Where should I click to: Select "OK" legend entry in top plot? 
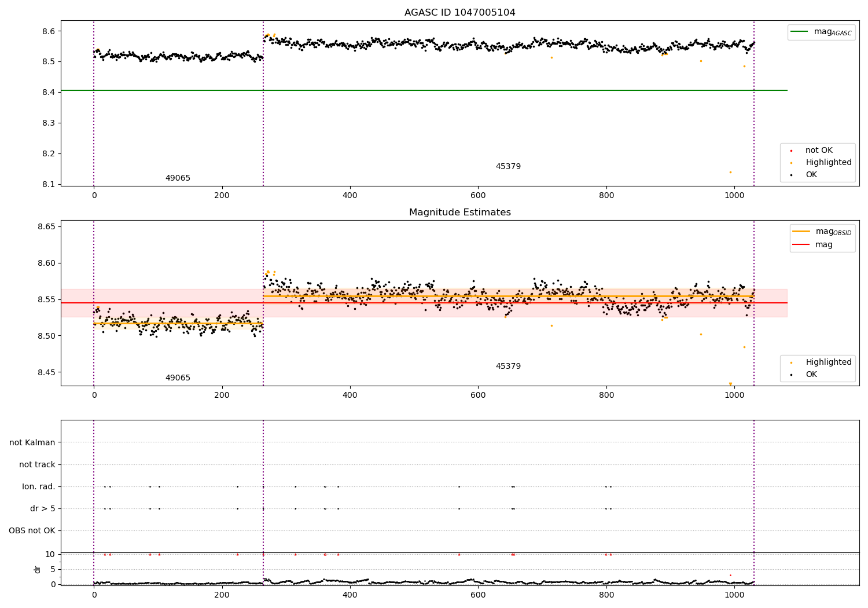coord(811,175)
